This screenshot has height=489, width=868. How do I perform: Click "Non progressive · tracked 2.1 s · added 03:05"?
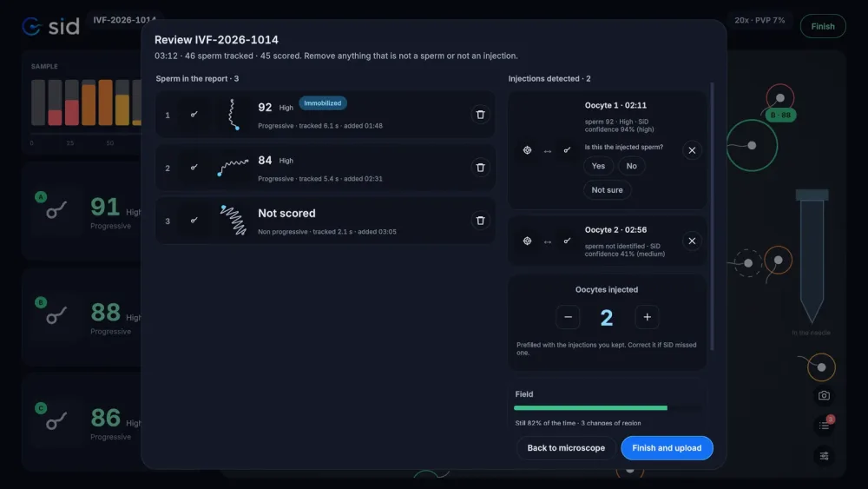tap(327, 232)
